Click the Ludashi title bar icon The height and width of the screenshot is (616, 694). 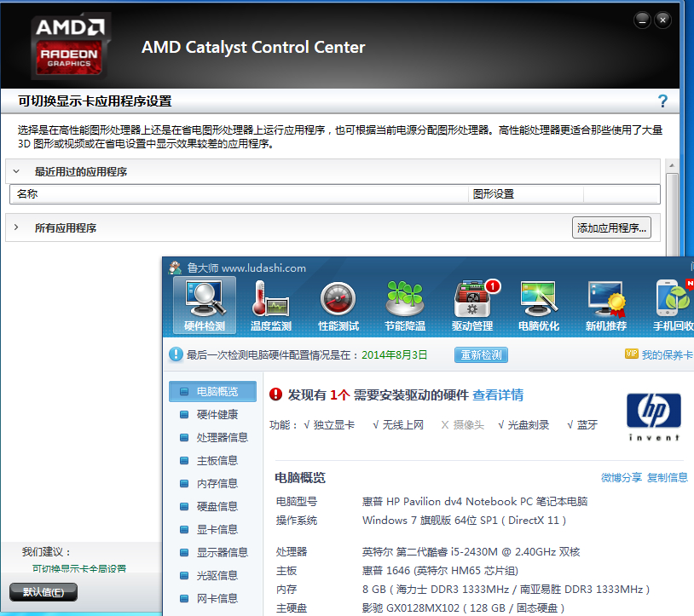(176, 268)
